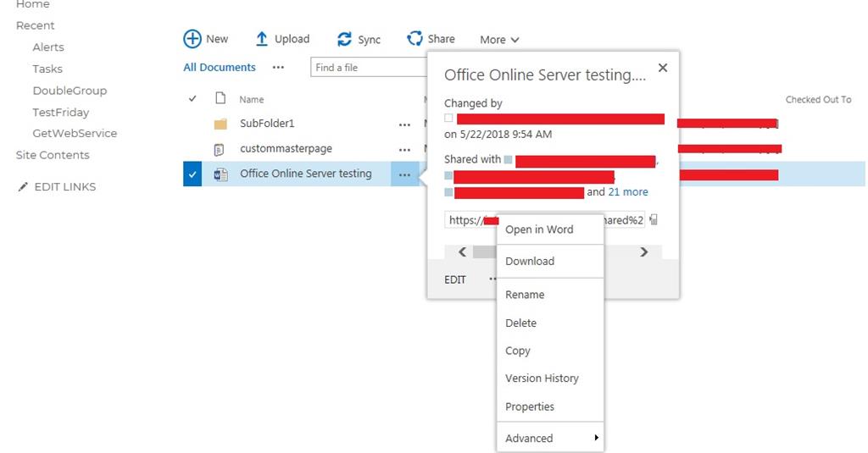Open view options ellipsis beside All Documents
868x453 pixels.
pyautogui.click(x=278, y=68)
